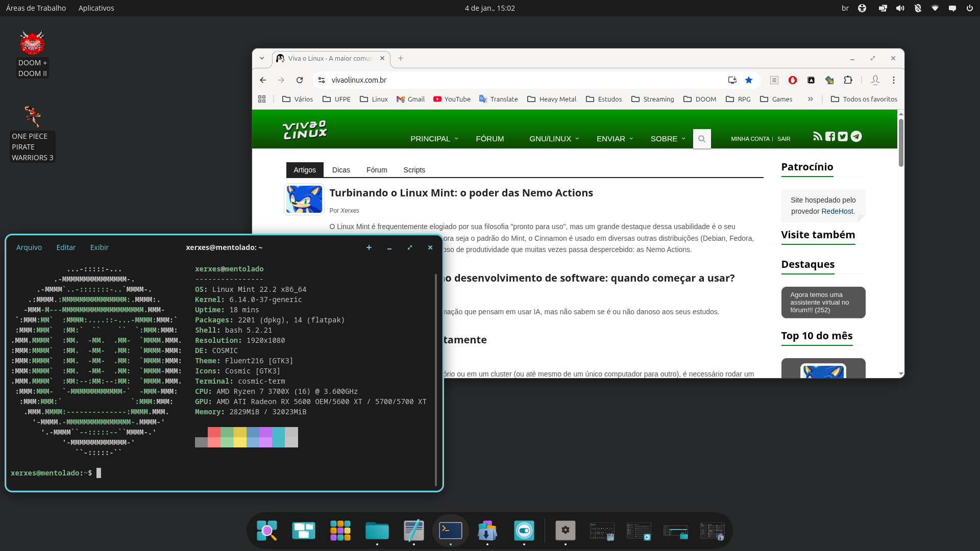This screenshot has height=551, width=980.
Task: Switch to the Dicas tab
Action: click(341, 170)
